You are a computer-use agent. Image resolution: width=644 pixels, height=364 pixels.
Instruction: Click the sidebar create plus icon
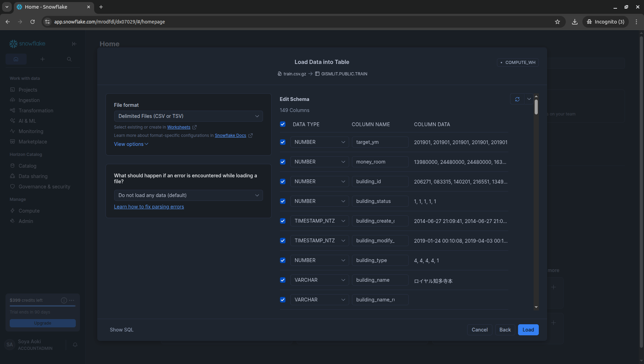point(43,59)
